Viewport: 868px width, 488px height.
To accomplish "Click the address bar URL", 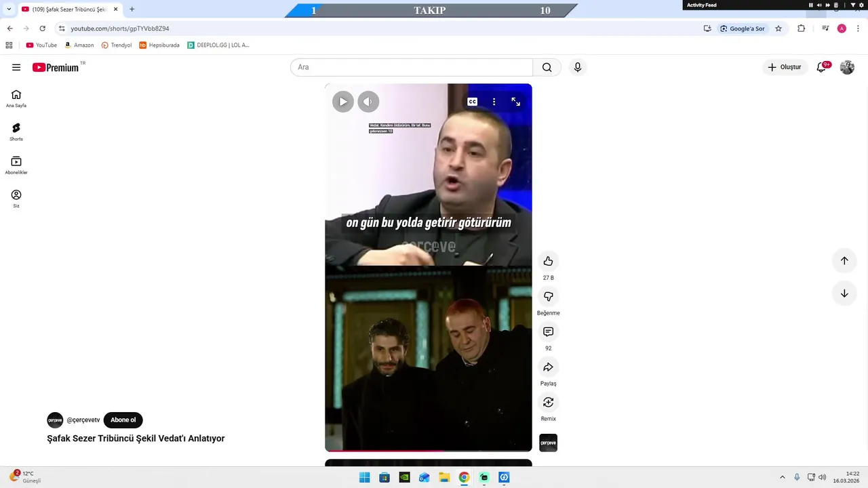I will click(120, 28).
